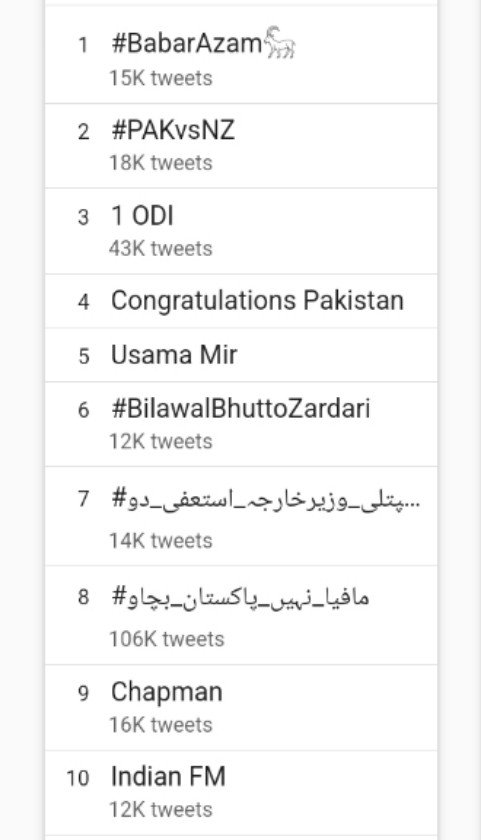This screenshot has width=481, height=840.
Task: Click the goat emoji beside #BabarAzam
Action: pos(280,42)
